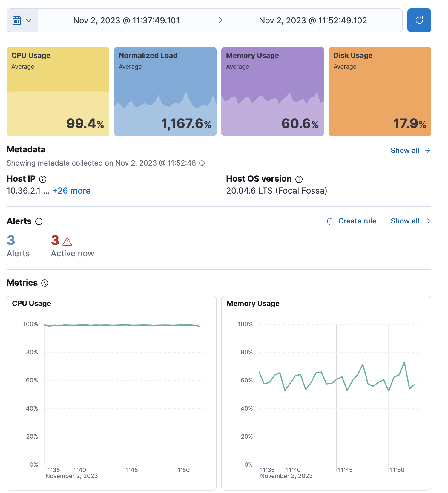Image resolution: width=448 pixels, height=493 pixels.
Task: Click the info icon next to Metrics heading
Action: coord(45,283)
